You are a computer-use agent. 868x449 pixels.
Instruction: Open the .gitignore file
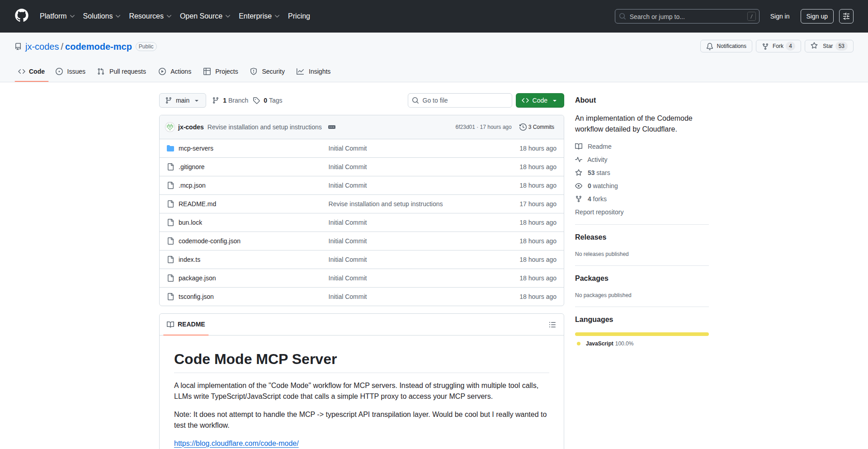click(191, 167)
